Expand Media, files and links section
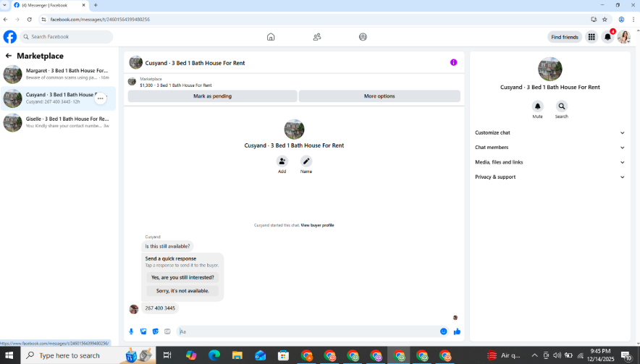This screenshot has height=364, width=640. [550, 162]
